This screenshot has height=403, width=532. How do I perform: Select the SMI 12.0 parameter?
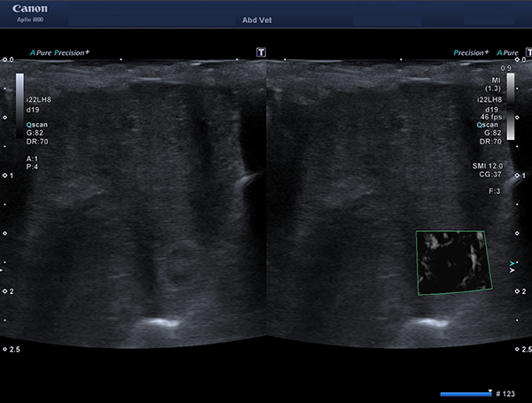[x=488, y=167]
